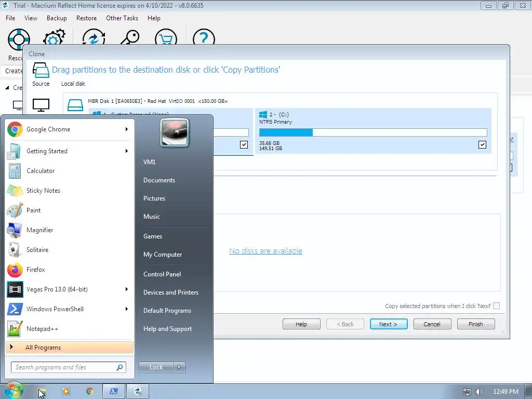
Task: Uncheck System Reserved partition checkbox
Action: pyautogui.click(x=244, y=144)
